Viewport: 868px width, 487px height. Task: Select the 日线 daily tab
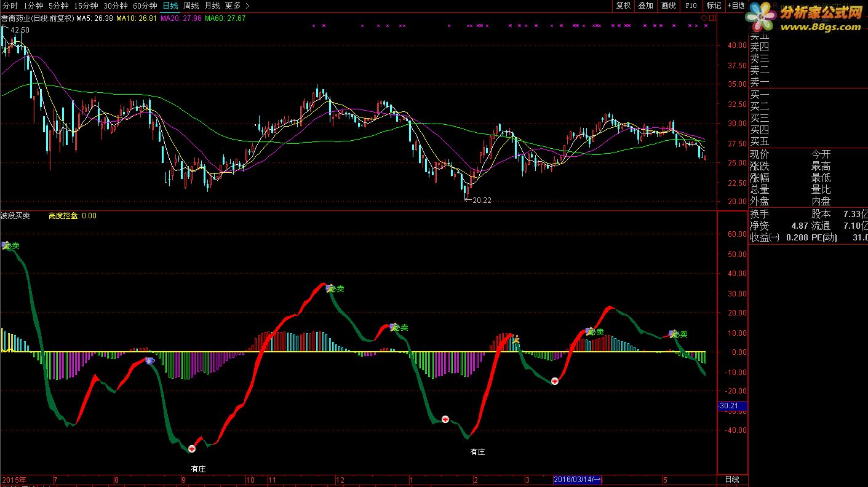tap(170, 6)
